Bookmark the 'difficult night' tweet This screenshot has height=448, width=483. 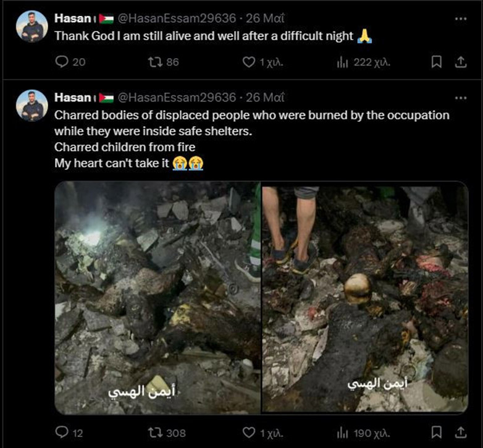click(436, 62)
